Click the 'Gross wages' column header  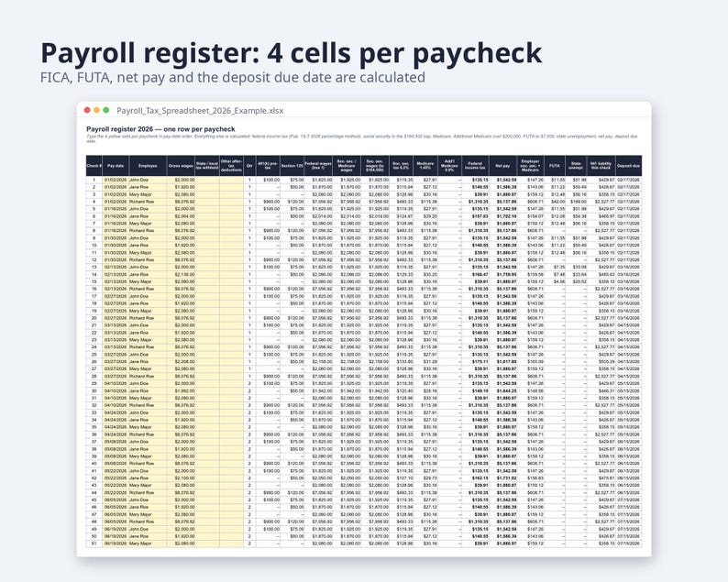click(x=181, y=166)
